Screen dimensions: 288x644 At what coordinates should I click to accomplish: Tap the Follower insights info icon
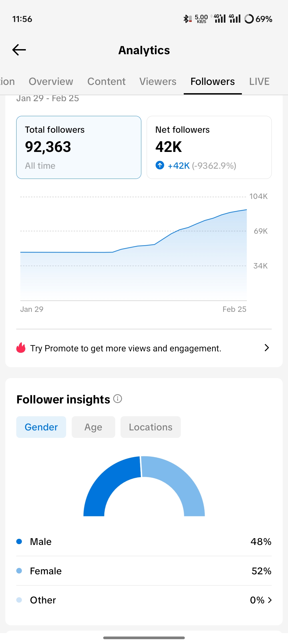[x=118, y=399]
